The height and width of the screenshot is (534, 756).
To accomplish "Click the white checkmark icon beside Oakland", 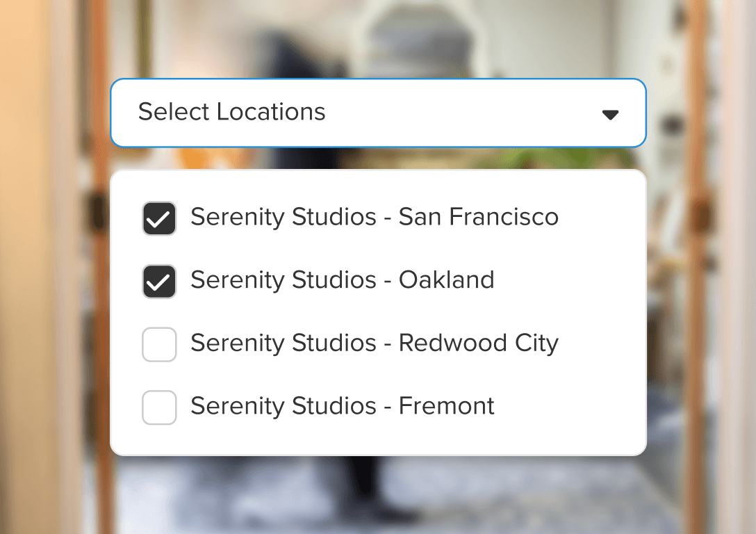I will (x=159, y=282).
